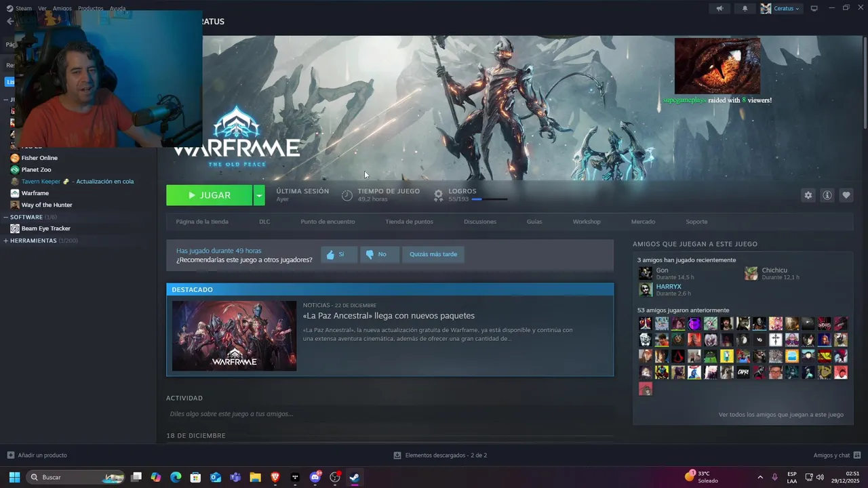Click the Añadir un producto plus icon

point(10,455)
